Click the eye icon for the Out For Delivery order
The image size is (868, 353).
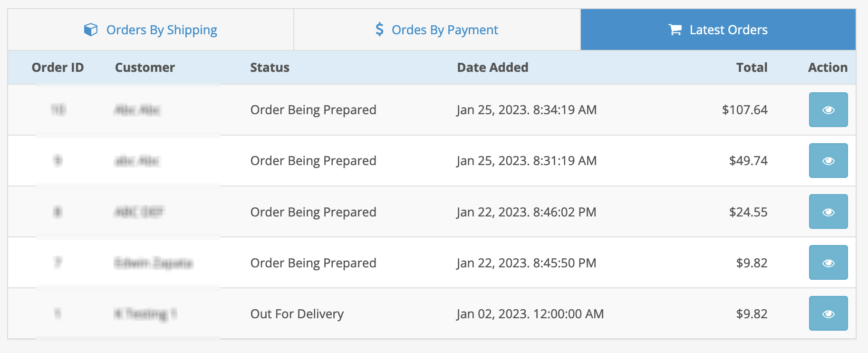828,313
